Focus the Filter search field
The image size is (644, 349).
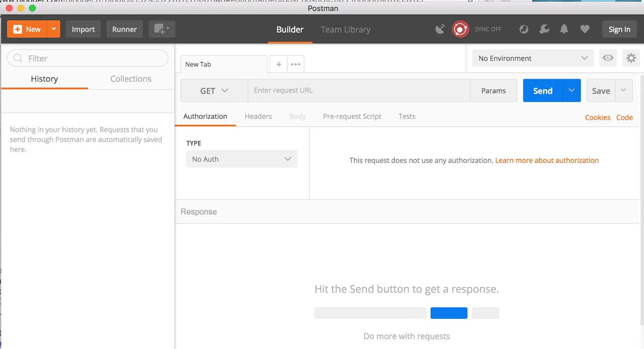coord(87,58)
